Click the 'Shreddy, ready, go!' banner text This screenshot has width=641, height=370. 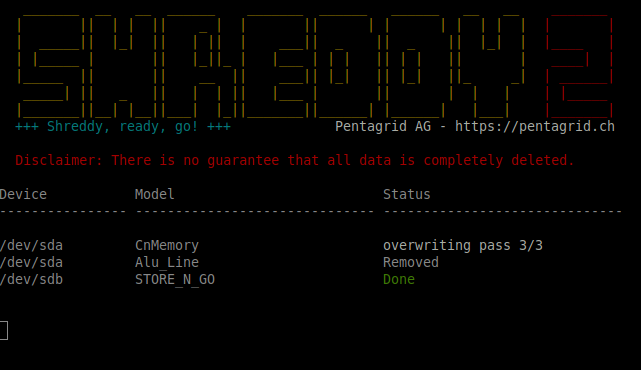[x=123, y=127]
